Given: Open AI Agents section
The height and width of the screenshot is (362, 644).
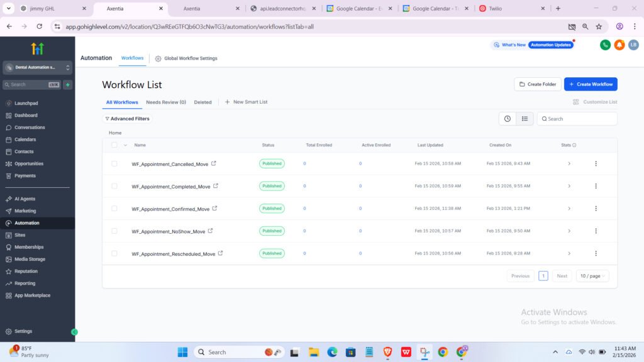Looking at the screenshot, I should tap(25, 199).
